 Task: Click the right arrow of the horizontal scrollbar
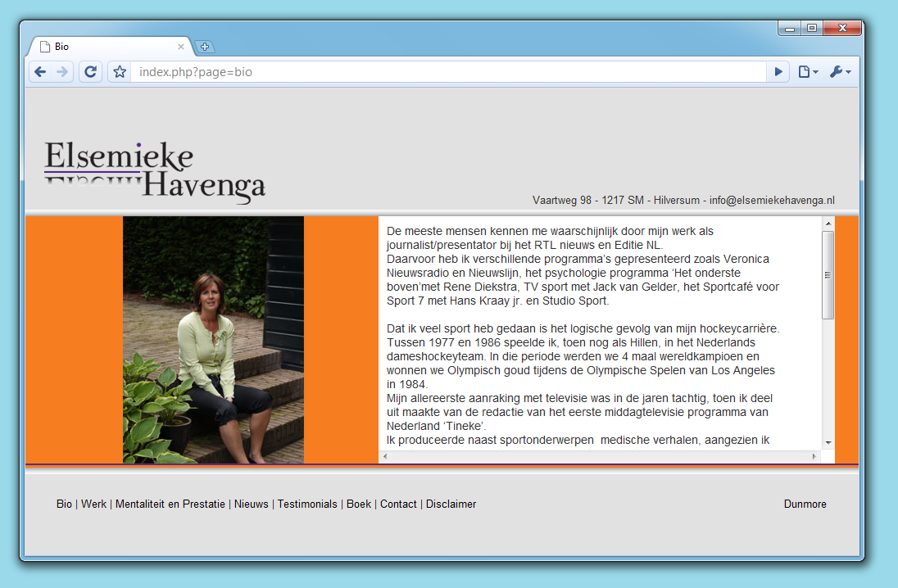click(814, 456)
